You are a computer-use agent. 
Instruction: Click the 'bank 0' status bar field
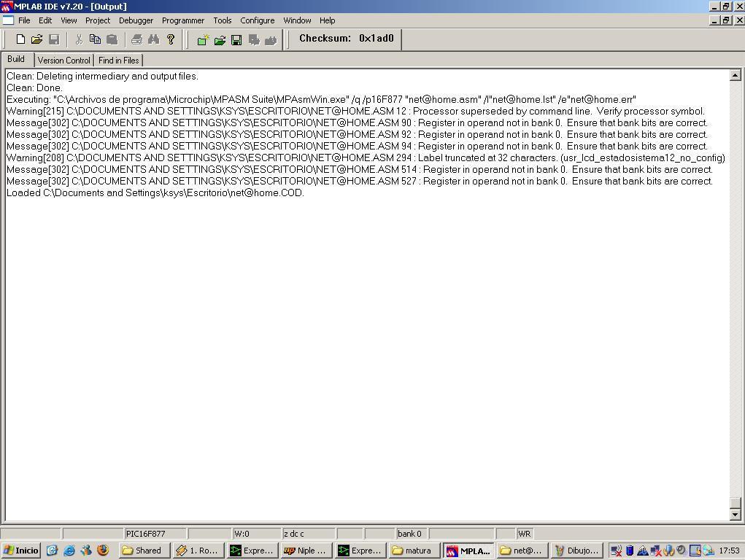tap(411, 534)
